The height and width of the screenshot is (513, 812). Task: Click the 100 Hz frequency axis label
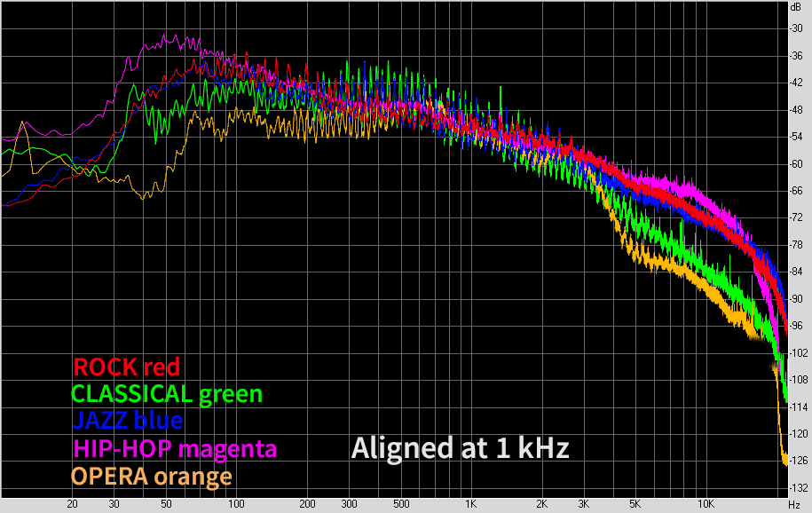[236, 504]
